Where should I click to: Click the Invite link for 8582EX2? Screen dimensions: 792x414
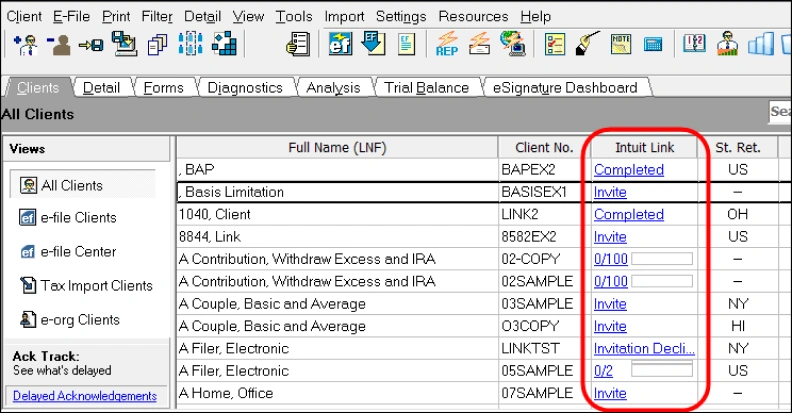coord(610,237)
